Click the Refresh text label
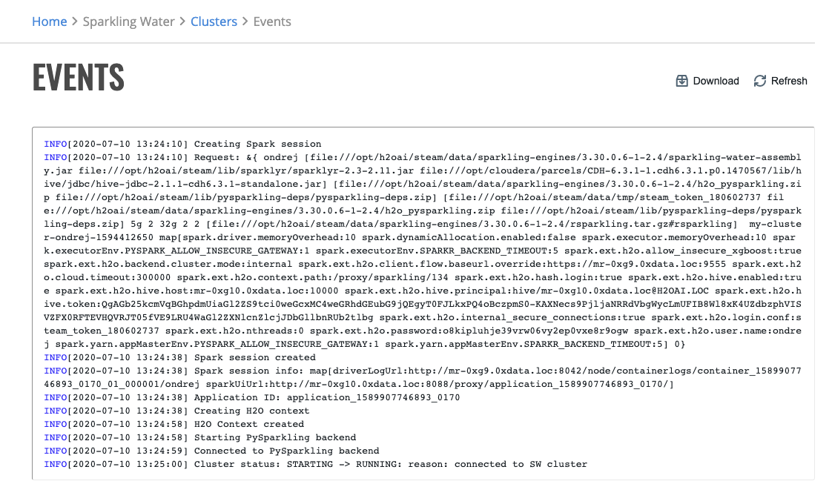This screenshot has width=832, height=504. tap(789, 81)
